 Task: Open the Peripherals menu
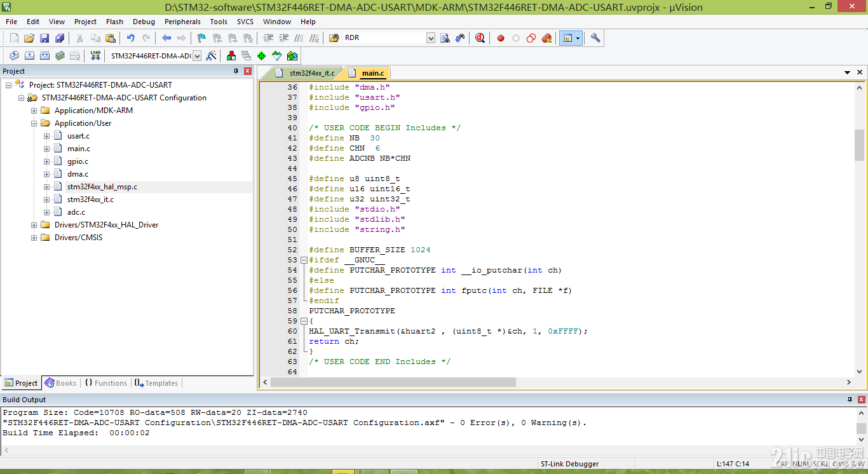click(x=182, y=22)
